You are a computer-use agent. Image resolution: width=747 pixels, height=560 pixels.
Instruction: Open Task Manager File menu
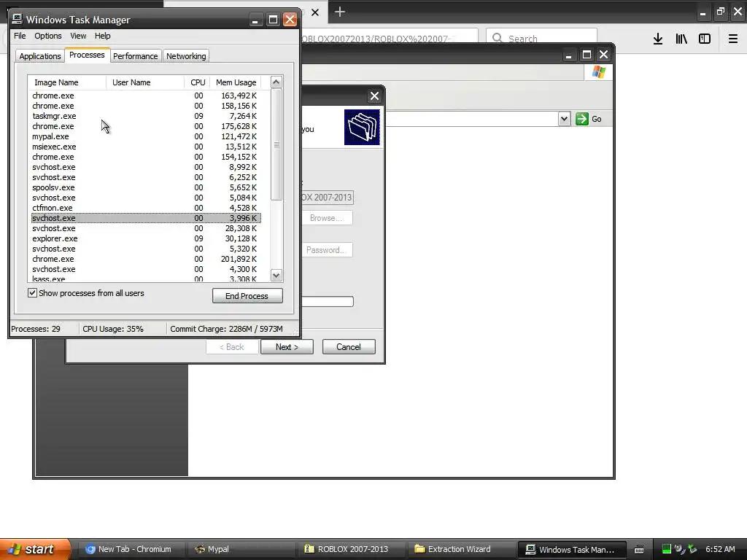click(x=20, y=36)
